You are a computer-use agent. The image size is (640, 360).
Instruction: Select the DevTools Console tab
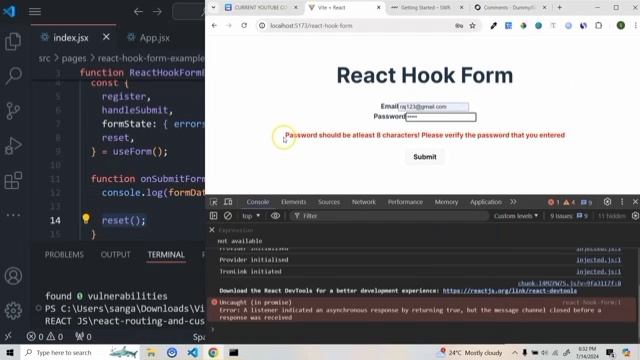(258, 202)
